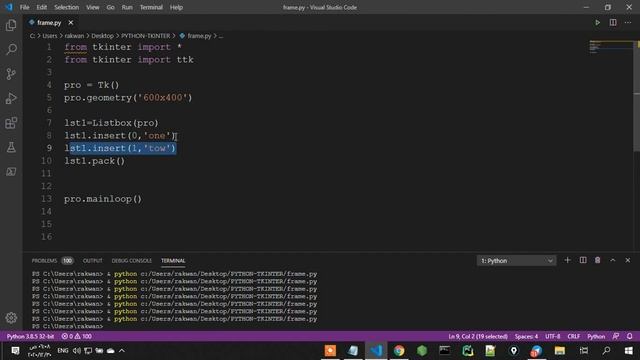Add a new terminal with plus icon
This screenshot has height=360, width=640.
tap(567, 260)
